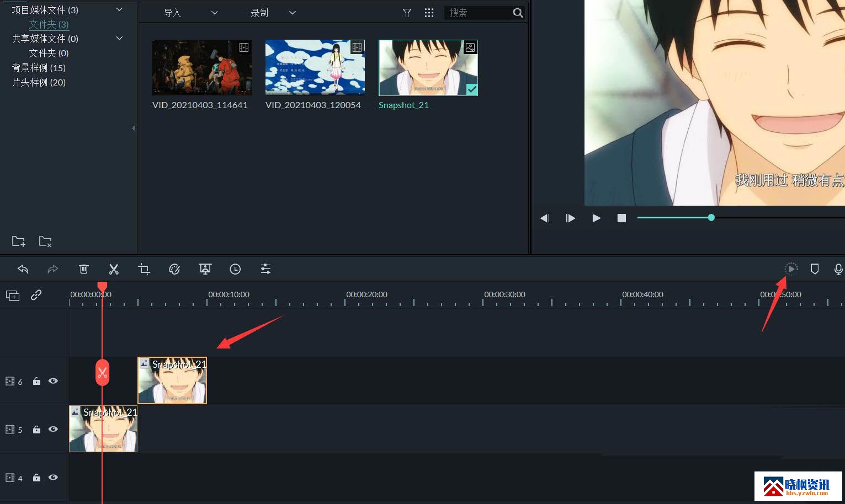Select the crop tool icon
The image size is (845, 504).
click(x=144, y=269)
